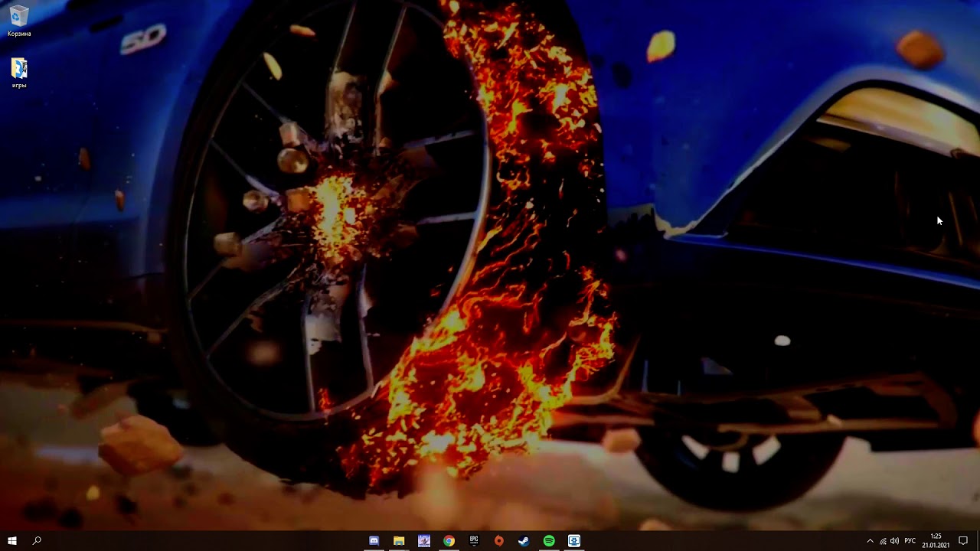Open Discord from the taskbar
This screenshot has width=980, height=551.
[x=374, y=541]
